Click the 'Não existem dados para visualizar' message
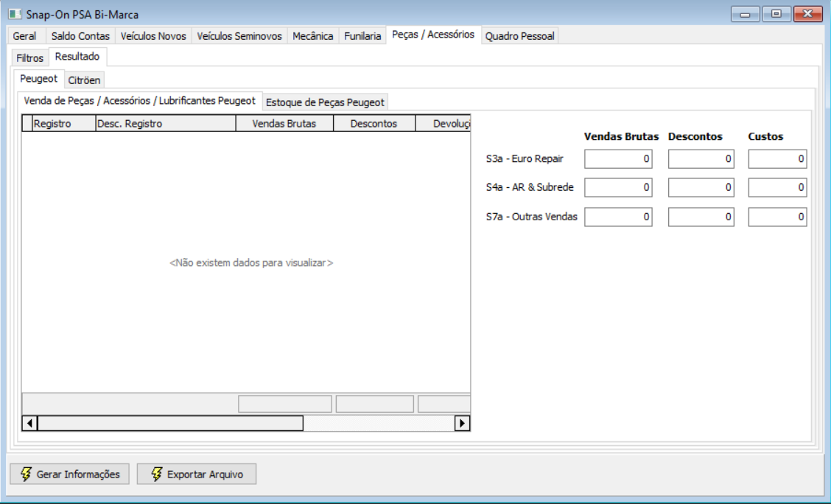831x504 pixels. 251,263
